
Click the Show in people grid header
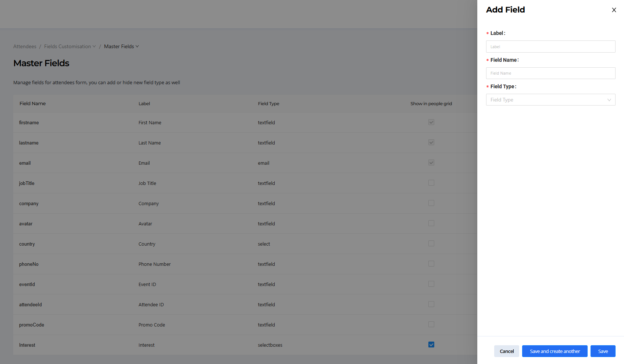[x=431, y=104]
